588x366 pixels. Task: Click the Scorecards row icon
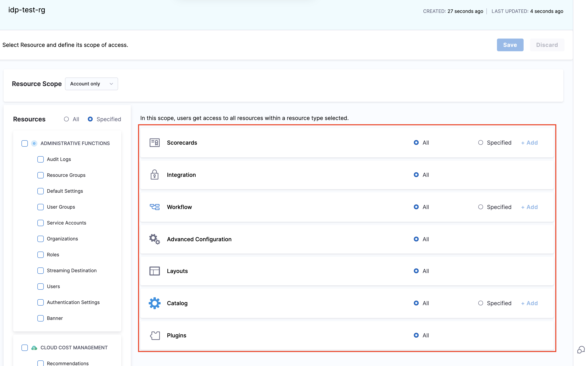(154, 143)
